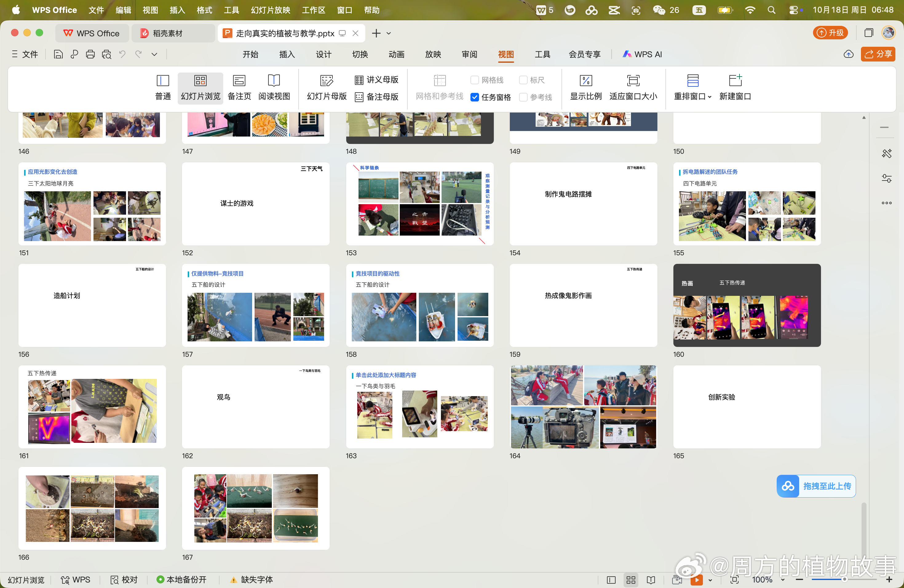Open the 开始 ribbon tab
The width and height of the screenshot is (904, 588).
point(250,54)
